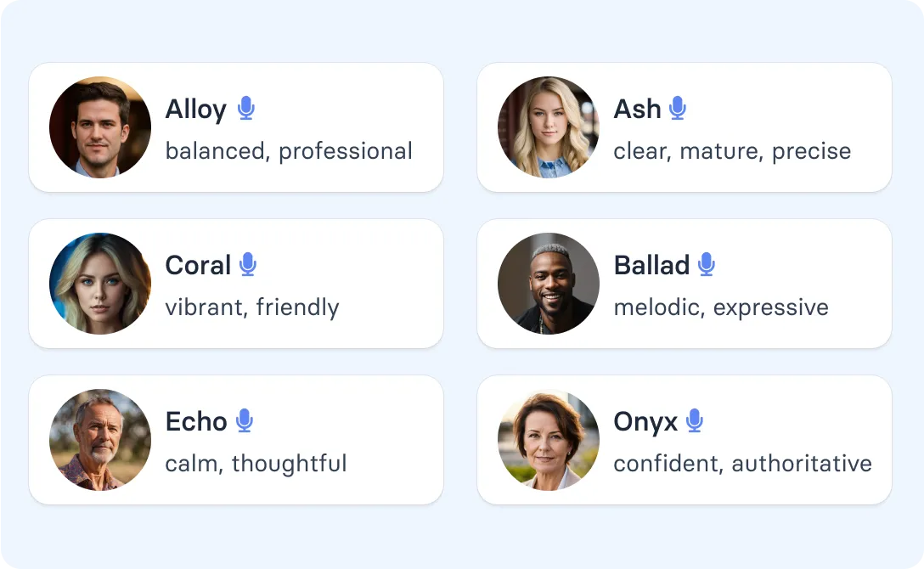Click the microphone icon next to Coral
The height and width of the screenshot is (569, 924).
coord(249,263)
